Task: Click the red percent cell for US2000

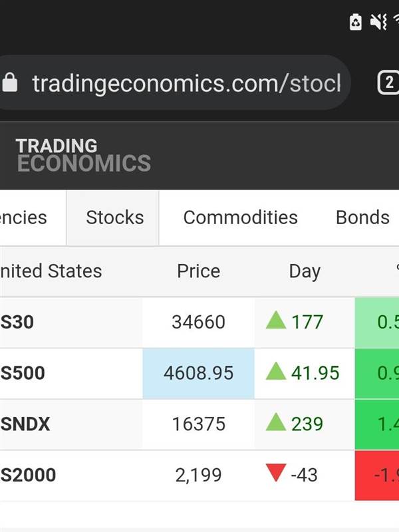Action: [377, 475]
